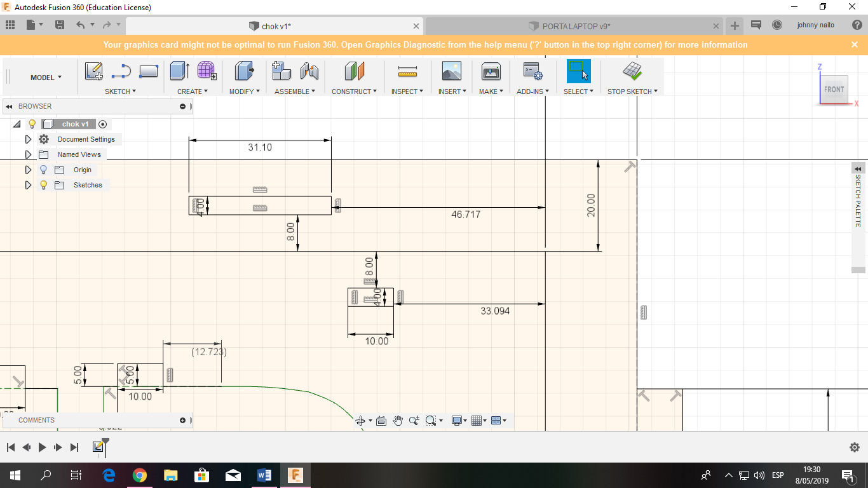868x488 pixels.
Task: Jump to timeline beginning
Action: coord(10,447)
